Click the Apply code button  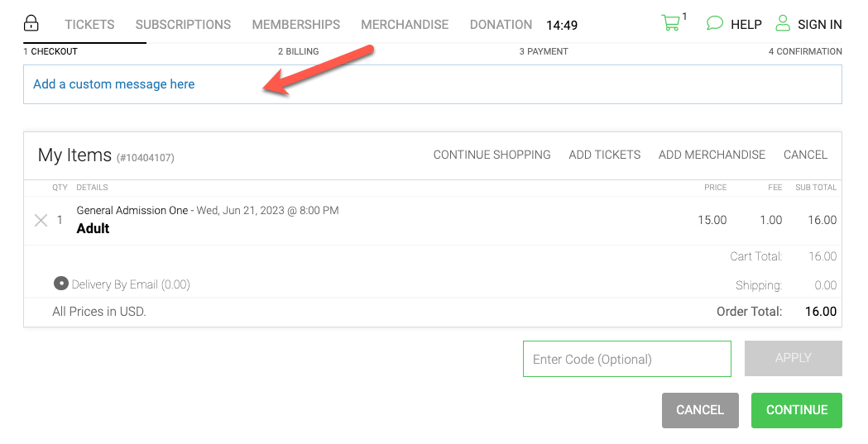[794, 358]
